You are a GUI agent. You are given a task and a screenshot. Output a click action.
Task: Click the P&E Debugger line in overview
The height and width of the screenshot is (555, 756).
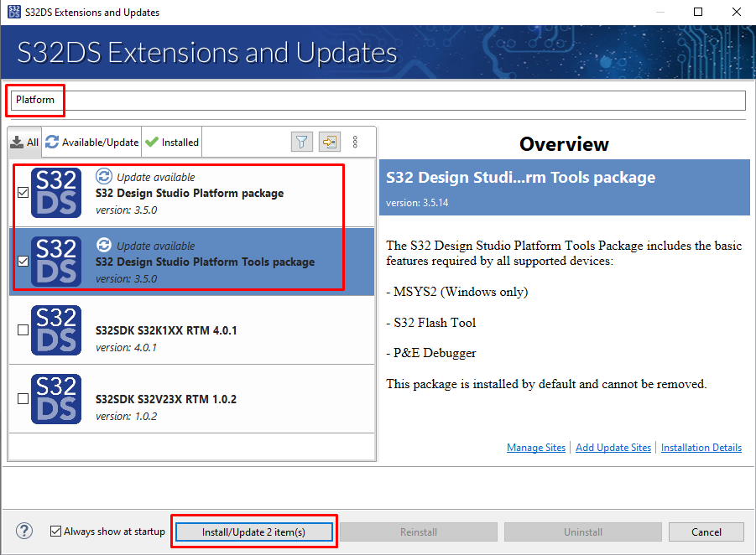(x=431, y=353)
